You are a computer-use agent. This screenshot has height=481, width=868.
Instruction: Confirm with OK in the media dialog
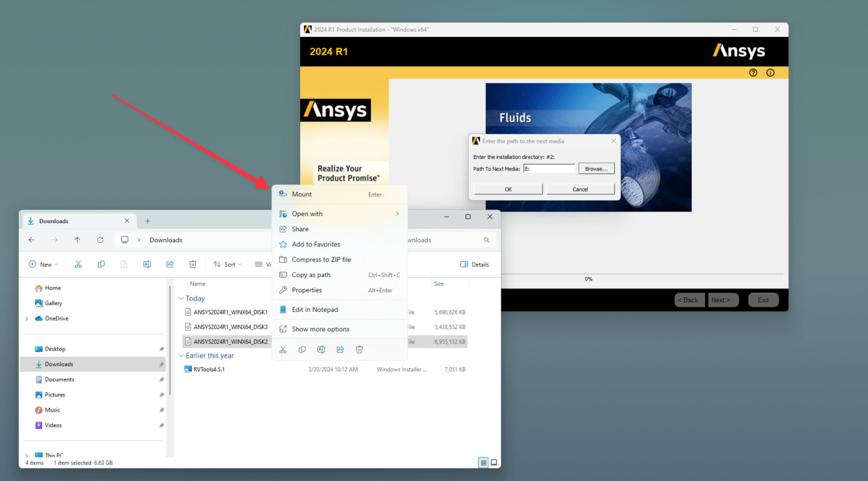pos(508,189)
